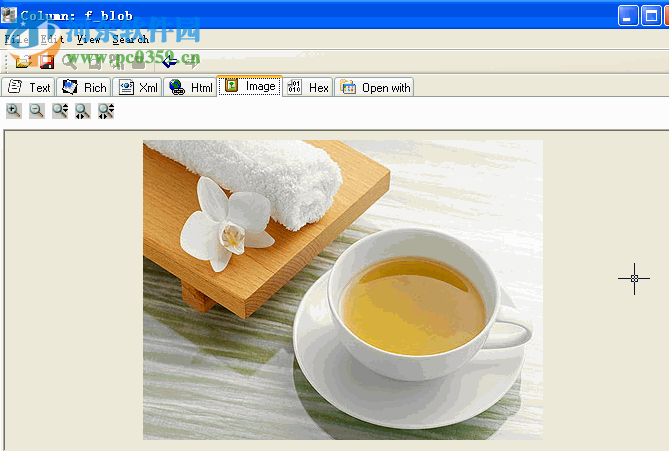Open the 'Open with' tab

(x=374, y=87)
